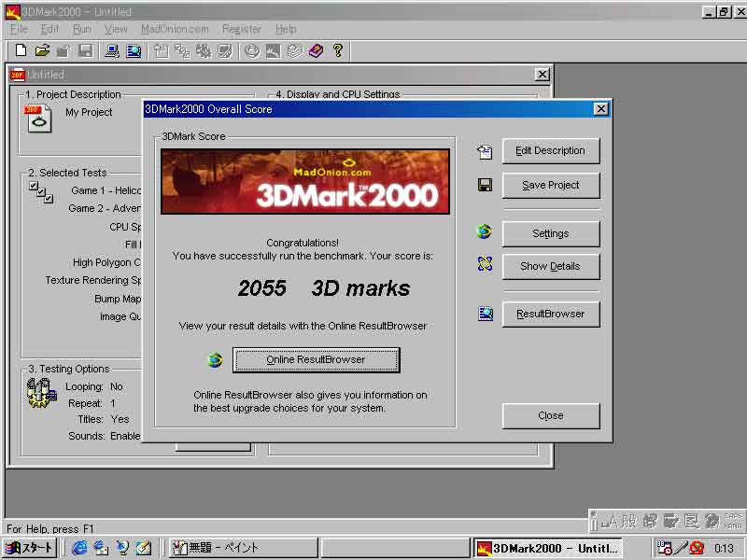
Task: Click the ResultBrowser globe toolbar icon
Action: (134, 51)
